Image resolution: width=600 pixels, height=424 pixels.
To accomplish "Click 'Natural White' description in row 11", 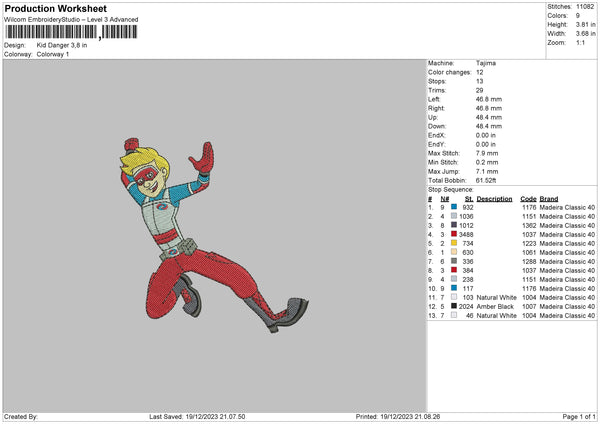I will tap(496, 297).
